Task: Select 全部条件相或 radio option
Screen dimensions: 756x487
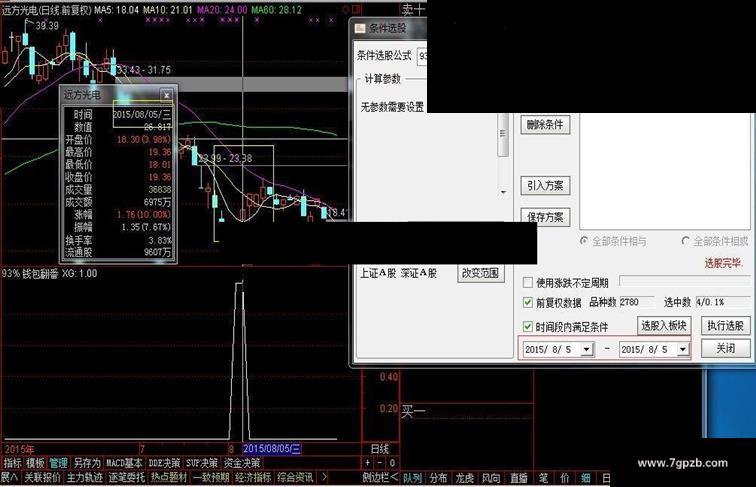Action: [x=685, y=241]
